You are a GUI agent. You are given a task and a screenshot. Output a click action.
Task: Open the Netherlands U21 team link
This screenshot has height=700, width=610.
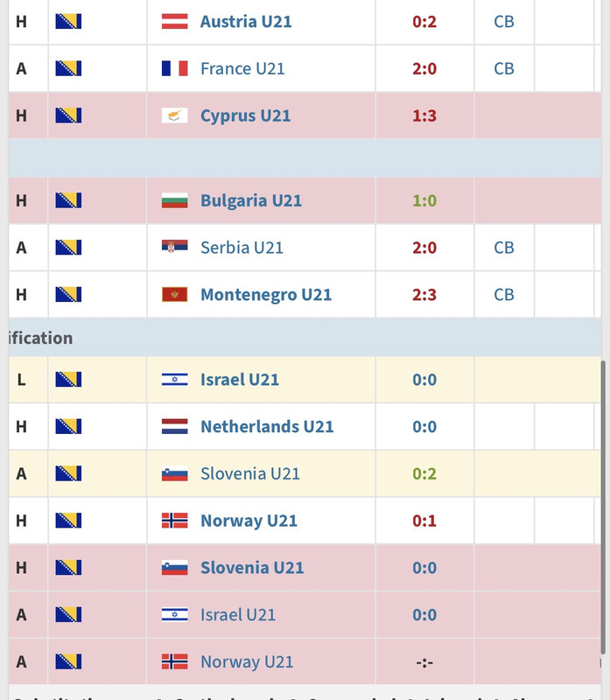click(267, 426)
